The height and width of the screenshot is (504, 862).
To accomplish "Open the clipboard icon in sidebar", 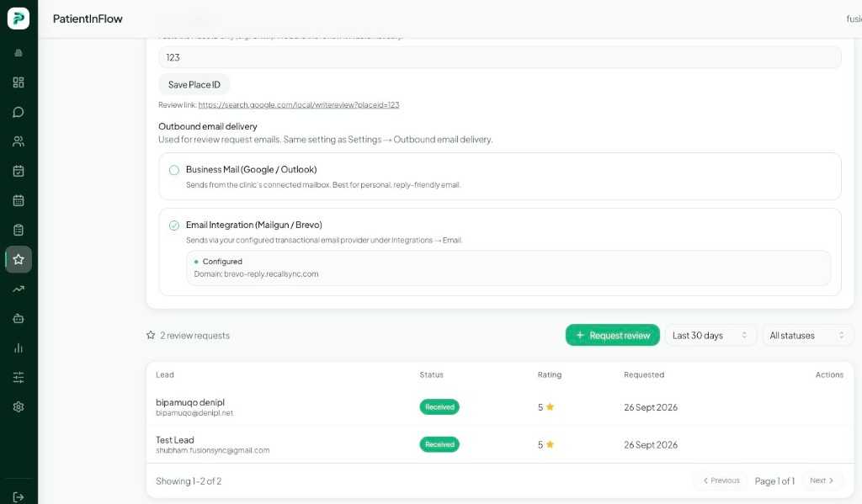I will pos(19,230).
